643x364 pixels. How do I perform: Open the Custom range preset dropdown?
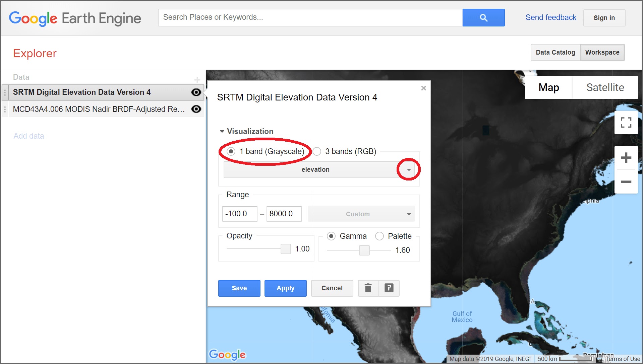tap(361, 214)
